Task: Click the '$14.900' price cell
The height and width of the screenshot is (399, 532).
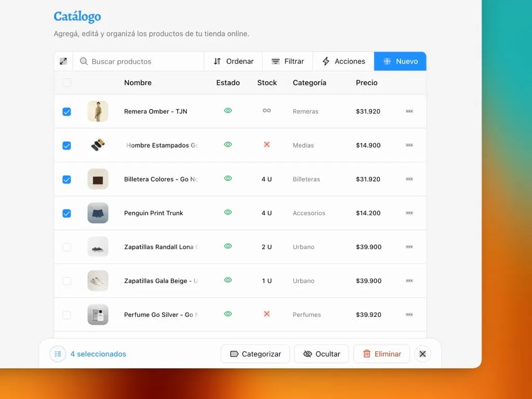Action: [368, 145]
